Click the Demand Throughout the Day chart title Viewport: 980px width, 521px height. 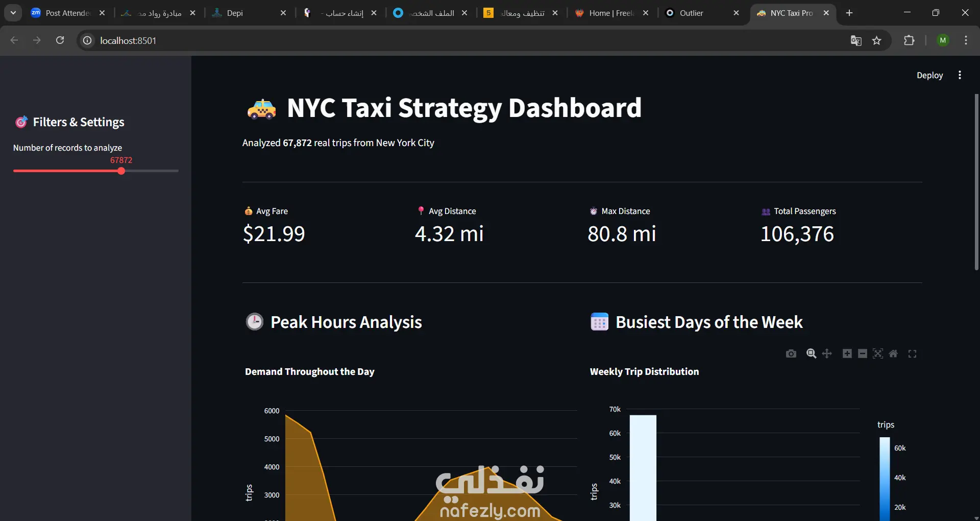pos(309,371)
